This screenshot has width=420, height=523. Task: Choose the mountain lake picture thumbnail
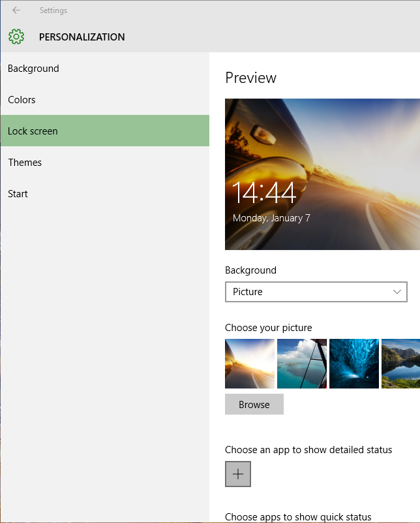point(400,364)
